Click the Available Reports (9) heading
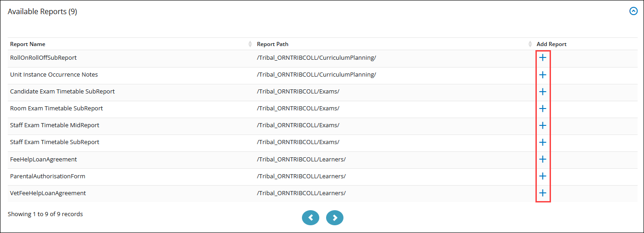The width and height of the screenshot is (644, 233). pyautogui.click(x=42, y=12)
